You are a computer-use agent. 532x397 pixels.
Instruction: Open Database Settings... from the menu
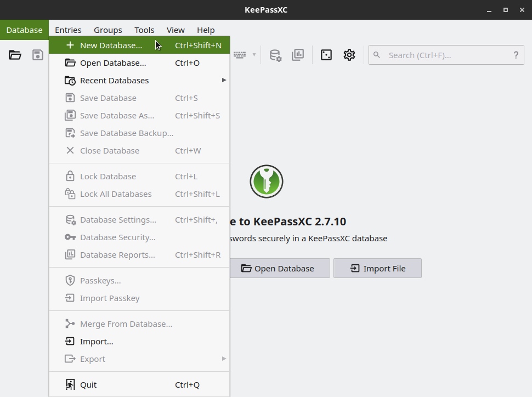[x=139, y=220]
